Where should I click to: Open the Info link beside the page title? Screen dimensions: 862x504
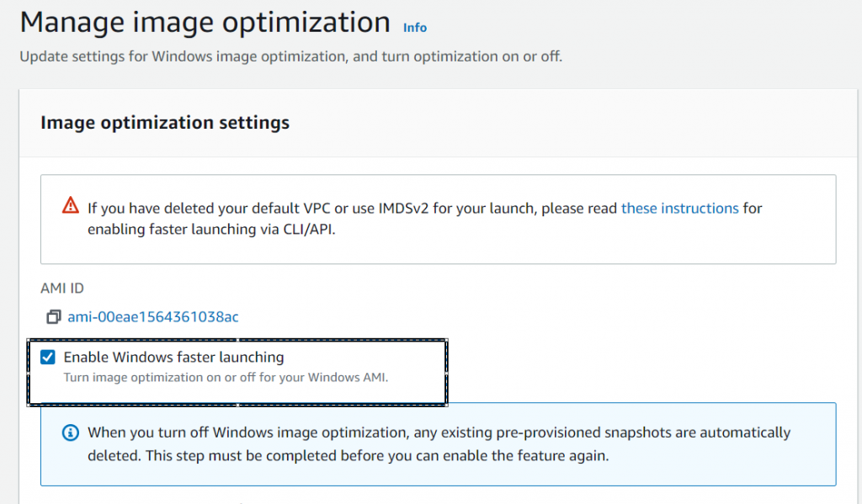(414, 27)
